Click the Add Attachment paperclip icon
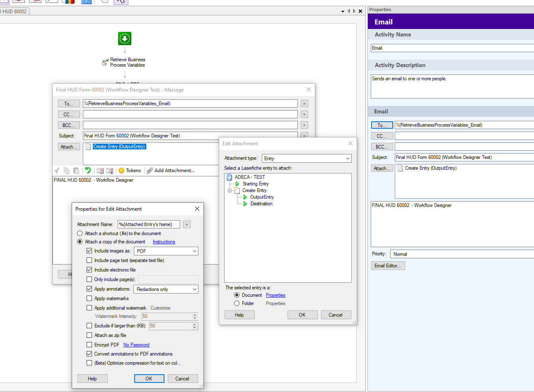This screenshot has height=392, width=534. coord(150,171)
